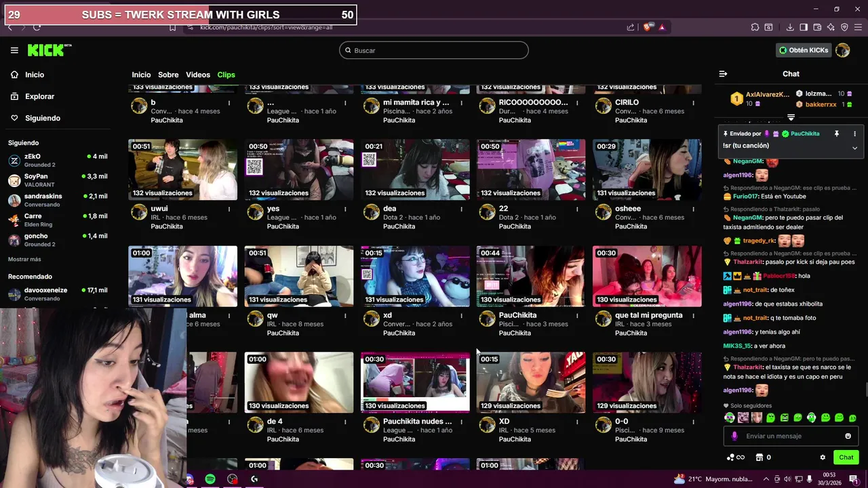Click the Obtén KICKs button
Viewport: 868px width, 488px height.
pyautogui.click(x=804, y=50)
